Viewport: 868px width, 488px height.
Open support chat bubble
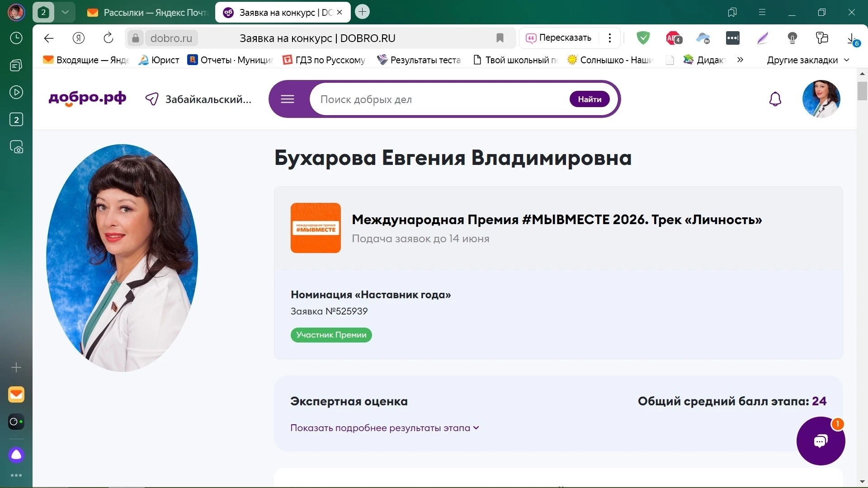[x=821, y=441]
